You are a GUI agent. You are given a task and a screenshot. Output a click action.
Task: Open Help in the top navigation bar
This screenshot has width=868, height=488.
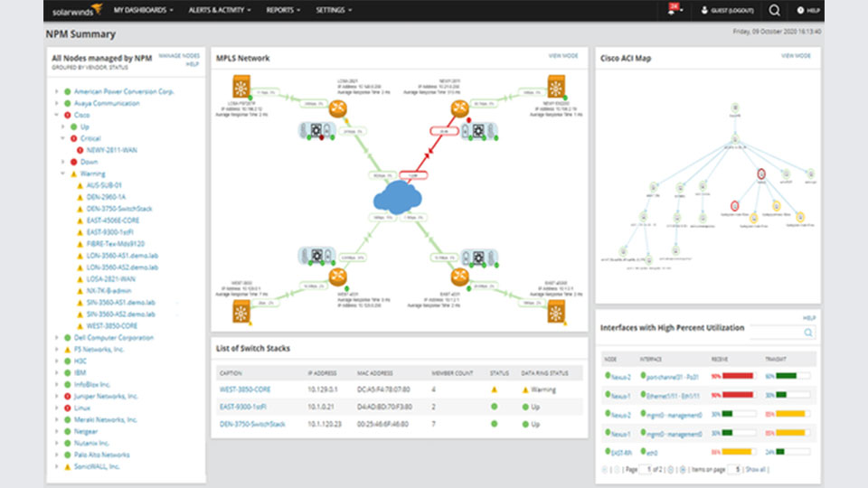point(808,10)
